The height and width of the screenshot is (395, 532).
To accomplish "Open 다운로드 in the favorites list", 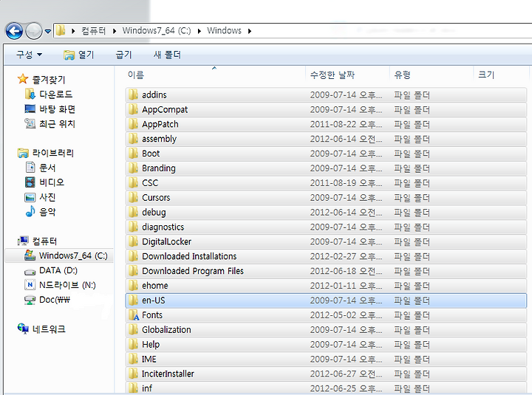I will click(x=49, y=95).
